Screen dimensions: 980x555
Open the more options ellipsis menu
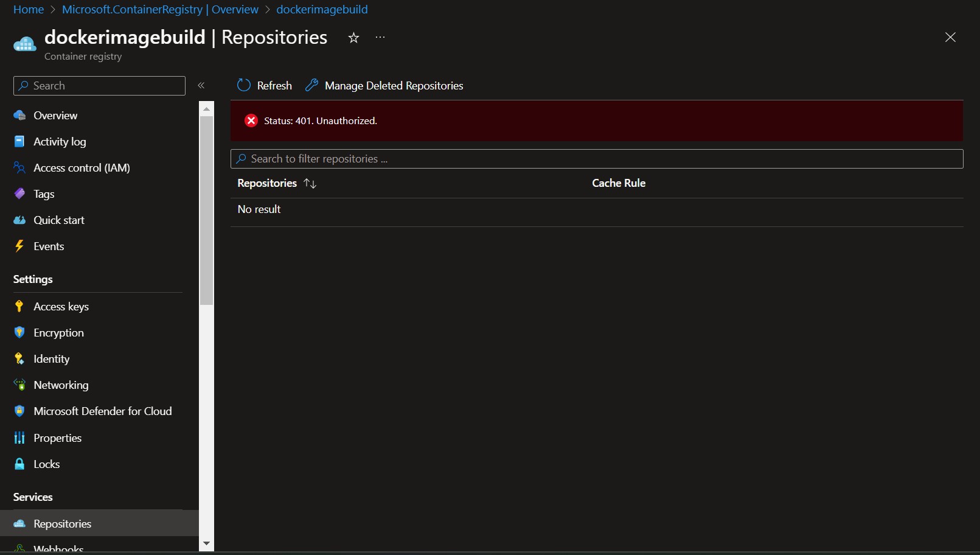[x=380, y=38]
